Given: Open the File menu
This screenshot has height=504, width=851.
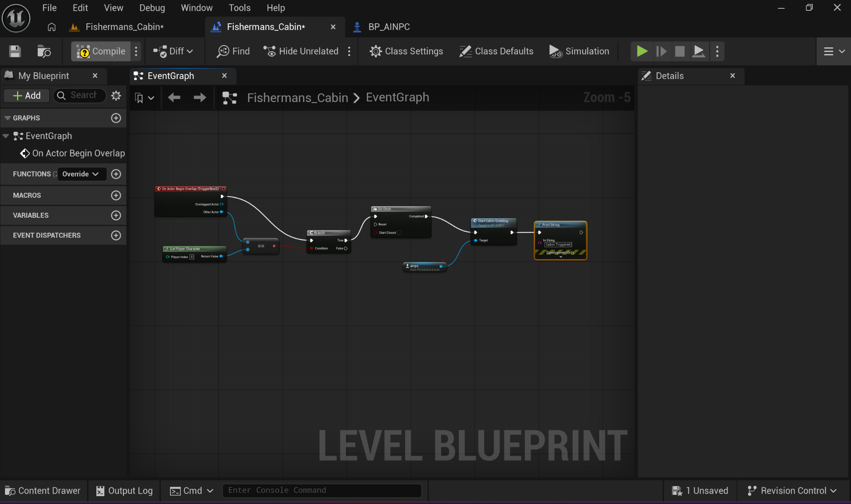Looking at the screenshot, I should click(49, 8).
